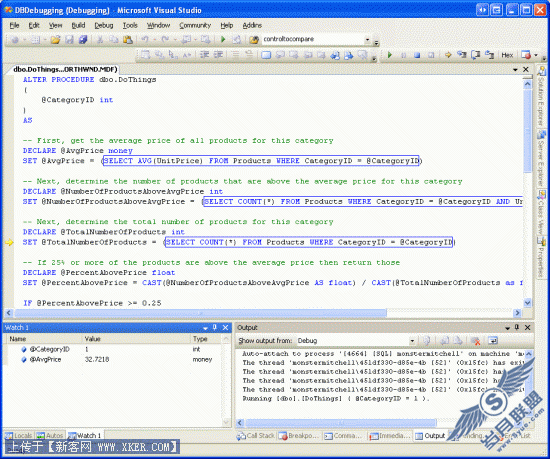Image resolution: width=550 pixels, height=459 pixels.
Task: Open the Breakpoints window icon in the debug toolbar
Action: coord(526,55)
